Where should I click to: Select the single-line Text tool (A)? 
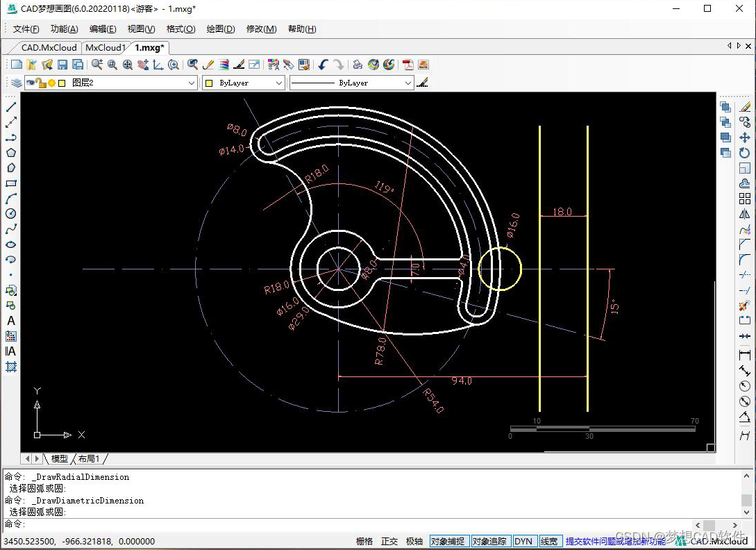coord(10,321)
